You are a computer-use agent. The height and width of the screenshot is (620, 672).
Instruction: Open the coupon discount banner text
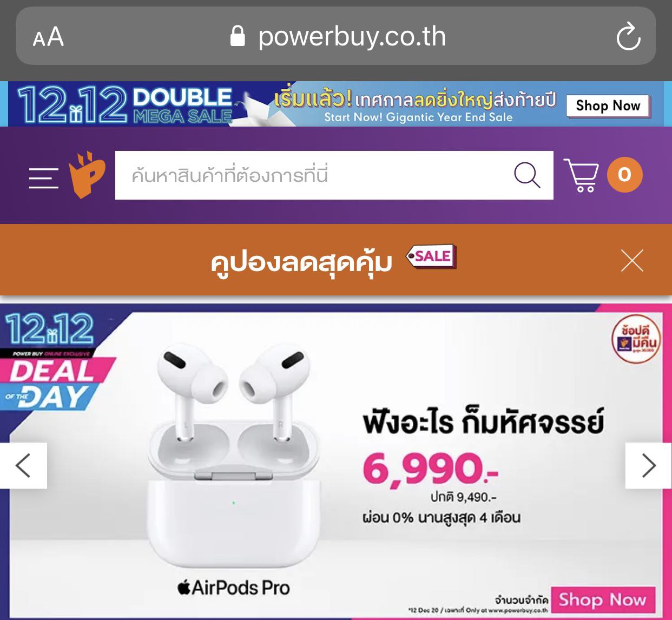tap(301, 262)
